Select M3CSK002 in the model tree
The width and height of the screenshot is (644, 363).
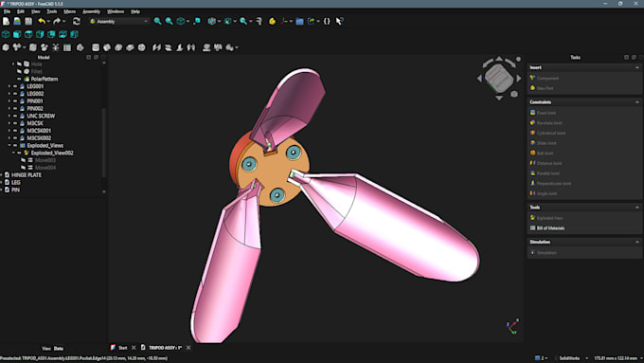[x=39, y=138]
